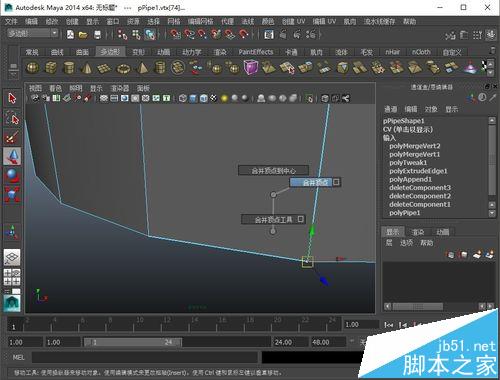500x380 pixels.
Task: Choose 合并顶点工具 in marking menu
Action: 273,219
